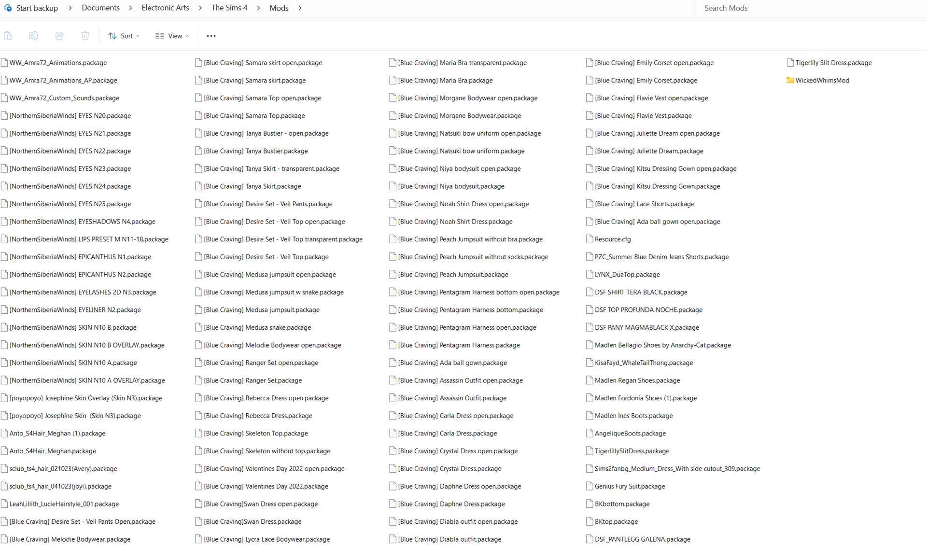
Task: Go to Electronic Arts in breadcrumb
Action: [x=165, y=8]
